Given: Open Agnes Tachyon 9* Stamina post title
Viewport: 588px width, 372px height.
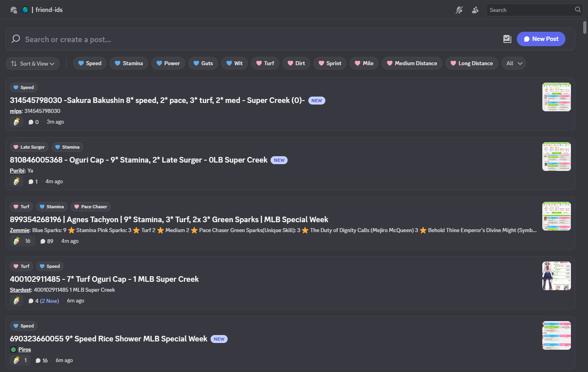Looking at the screenshot, I should (x=169, y=219).
